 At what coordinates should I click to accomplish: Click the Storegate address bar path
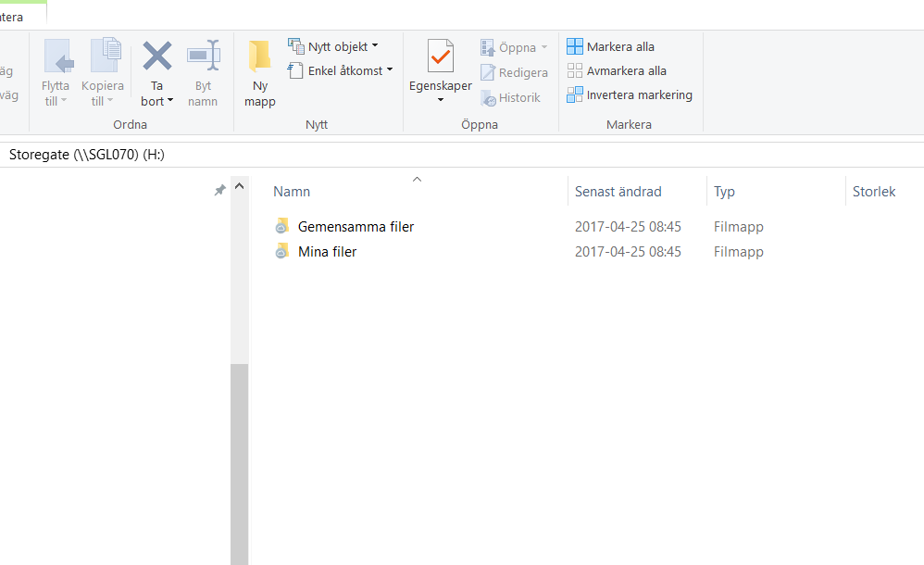[x=87, y=155]
